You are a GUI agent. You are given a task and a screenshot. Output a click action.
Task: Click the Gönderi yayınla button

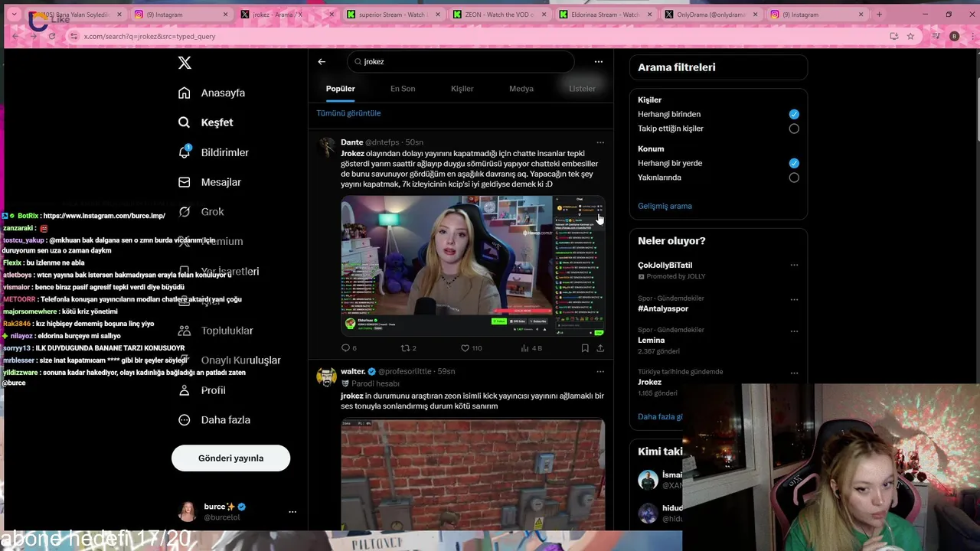click(230, 458)
